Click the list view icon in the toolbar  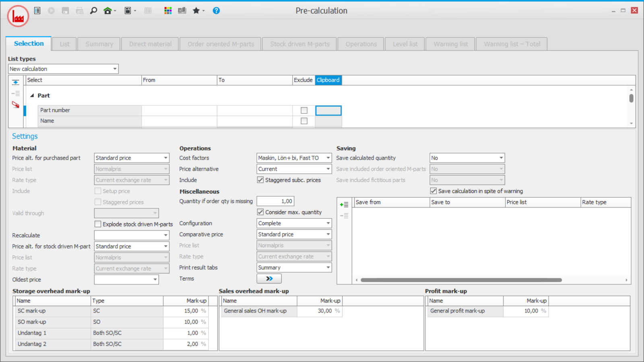(37, 11)
